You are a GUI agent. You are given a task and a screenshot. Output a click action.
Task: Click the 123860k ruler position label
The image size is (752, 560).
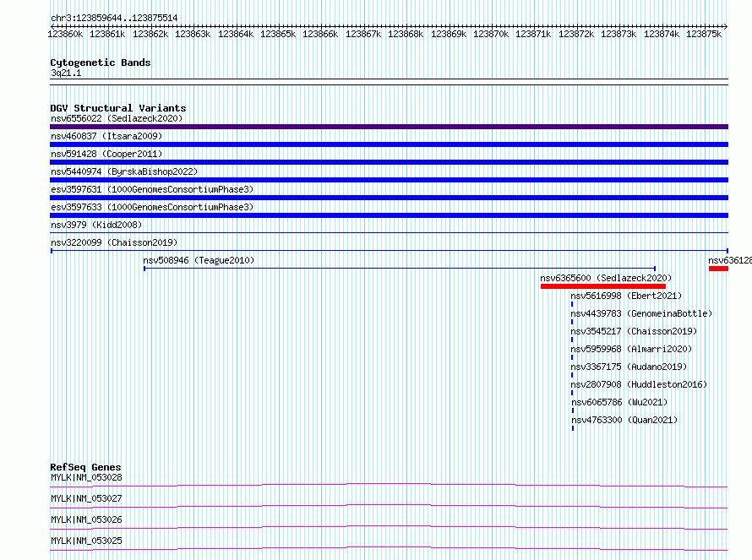65,34
